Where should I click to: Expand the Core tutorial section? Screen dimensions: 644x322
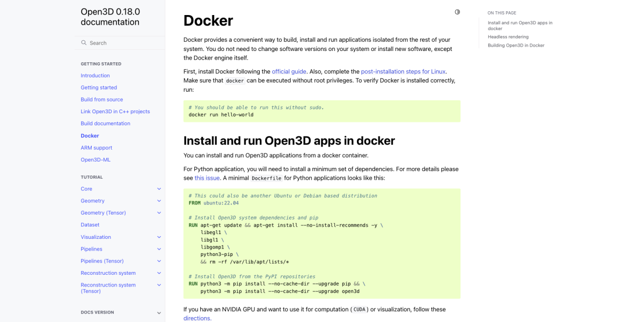tap(159, 189)
